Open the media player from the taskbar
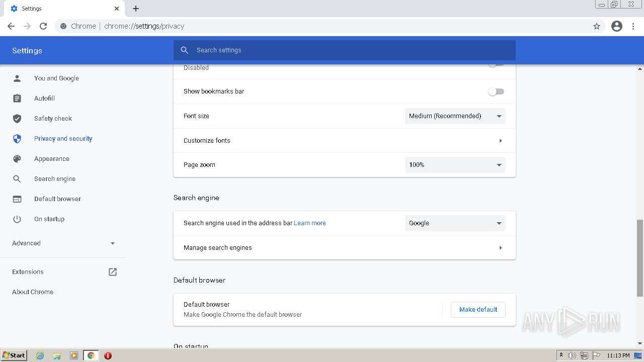Image resolution: width=644 pixels, height=362 pixels. pos(74,355)
